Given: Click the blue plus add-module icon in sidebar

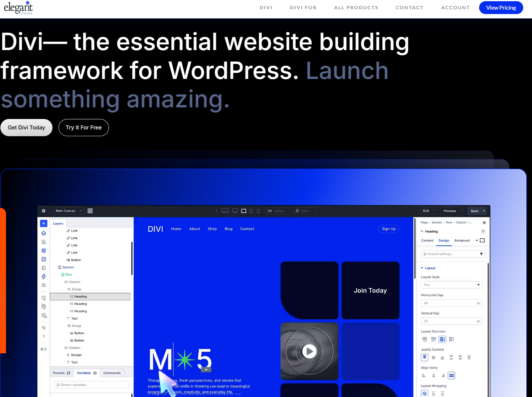Looking at the screenshot, I should 44,224.
